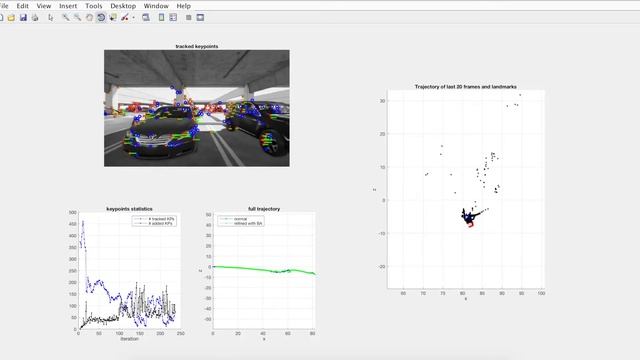
Task: Save the current figure
Action: click(23, 18)
